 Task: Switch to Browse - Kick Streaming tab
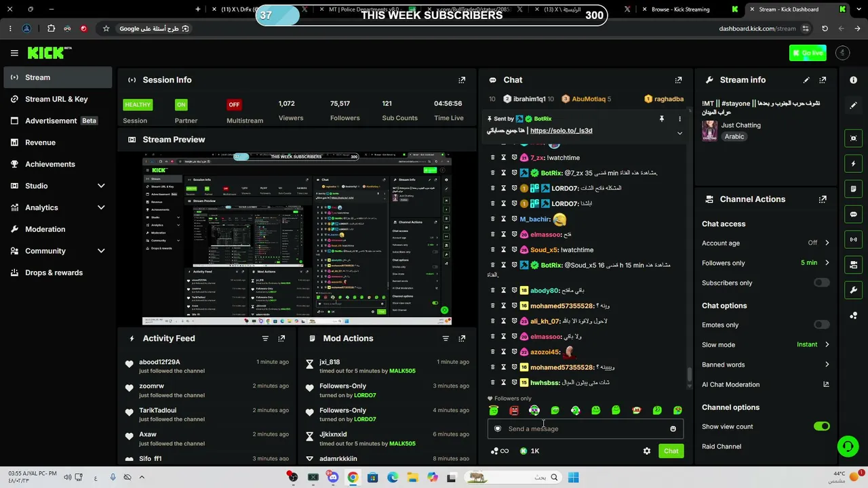(x=686, y=9)
